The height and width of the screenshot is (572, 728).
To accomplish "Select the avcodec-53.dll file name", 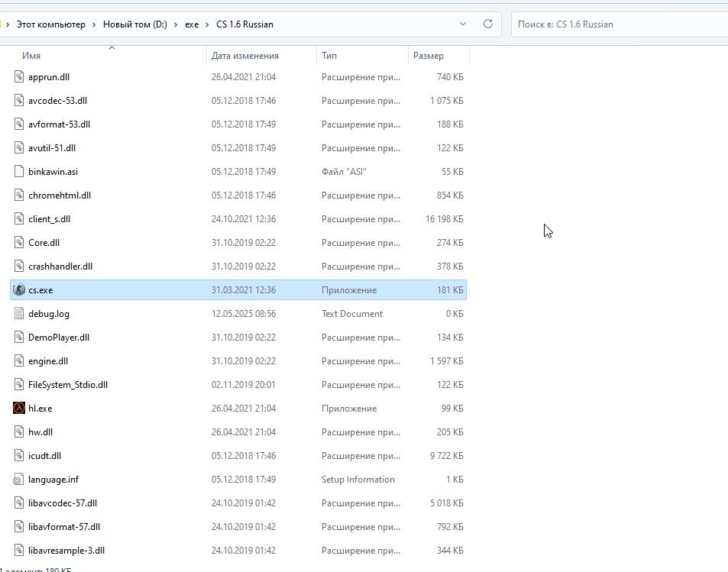I will (x=57, y=101).
